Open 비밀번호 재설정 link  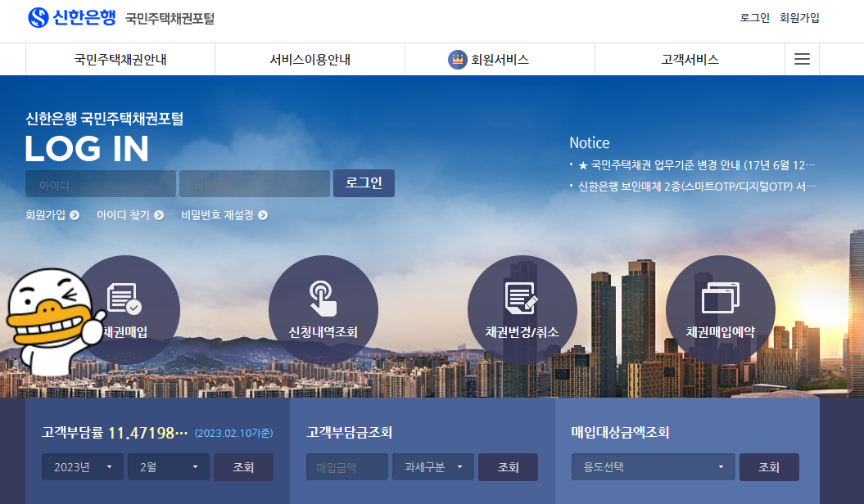click(217, 215)
